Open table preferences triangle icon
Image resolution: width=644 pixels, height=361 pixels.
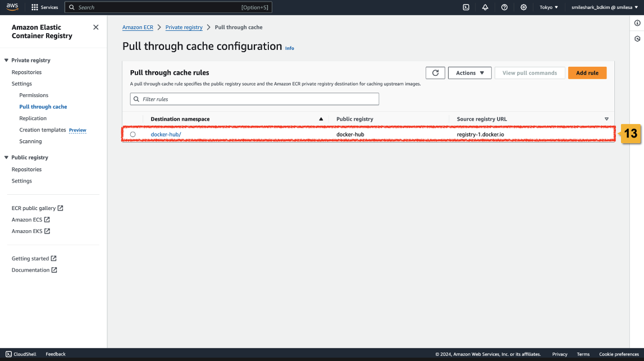click(x=606, y=119)
